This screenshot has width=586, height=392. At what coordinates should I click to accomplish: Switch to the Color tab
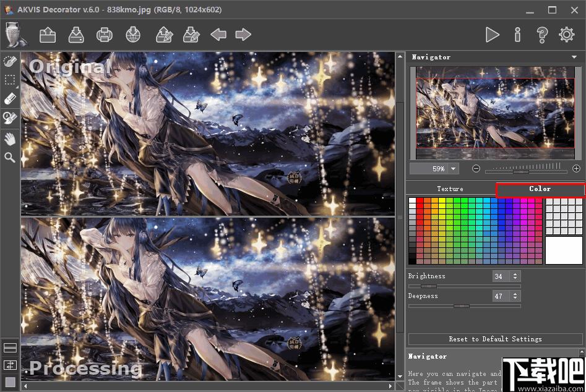pyautogui.click(x=540, y=189)
